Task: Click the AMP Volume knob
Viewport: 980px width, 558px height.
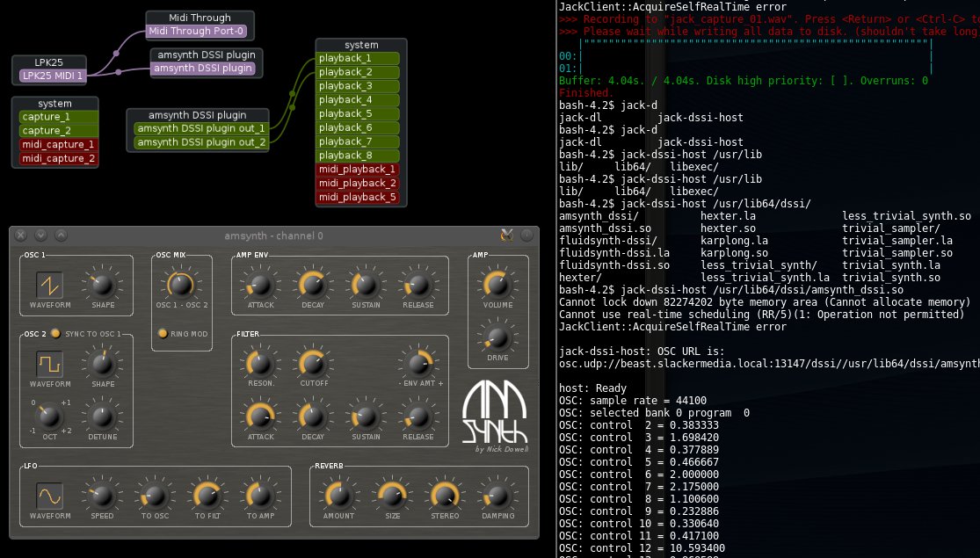Action: coord(497,284)
